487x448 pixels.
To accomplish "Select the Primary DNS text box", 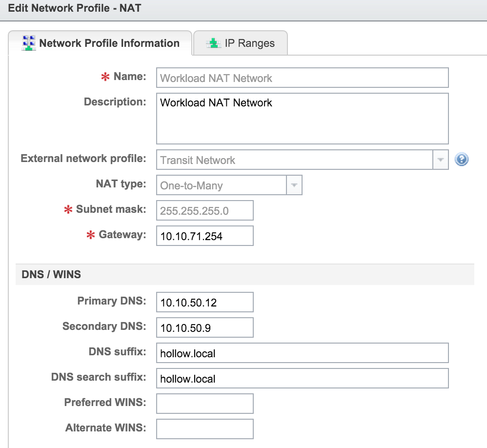I will (205, 302).
